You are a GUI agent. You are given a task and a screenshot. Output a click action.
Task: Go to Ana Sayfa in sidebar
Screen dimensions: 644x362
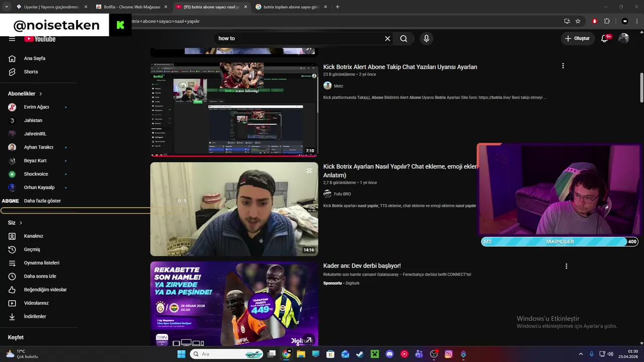pos(34,58)
